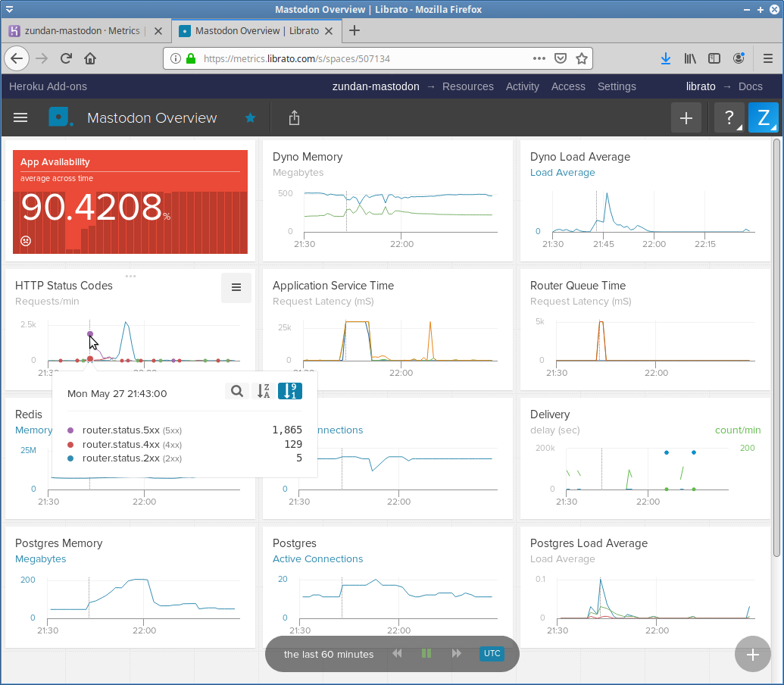Open the Firefox Library icon
The image size is (784, 685).
[x=690, y=58]
